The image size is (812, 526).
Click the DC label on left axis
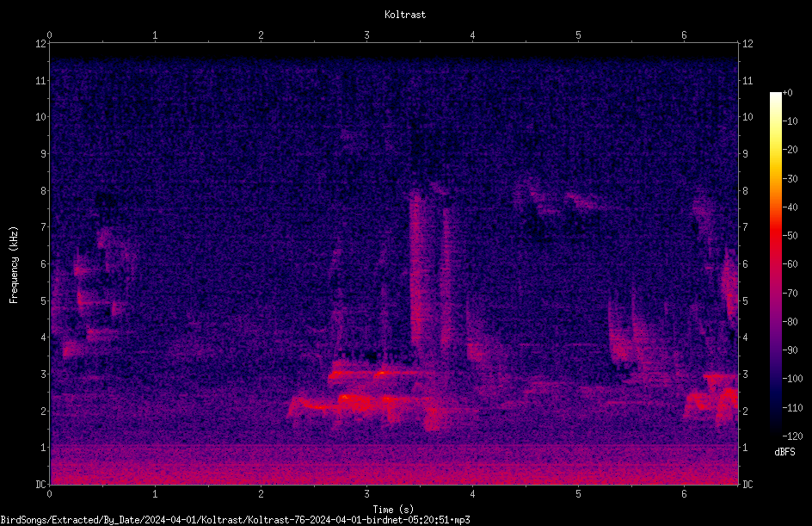pos(40,485)
